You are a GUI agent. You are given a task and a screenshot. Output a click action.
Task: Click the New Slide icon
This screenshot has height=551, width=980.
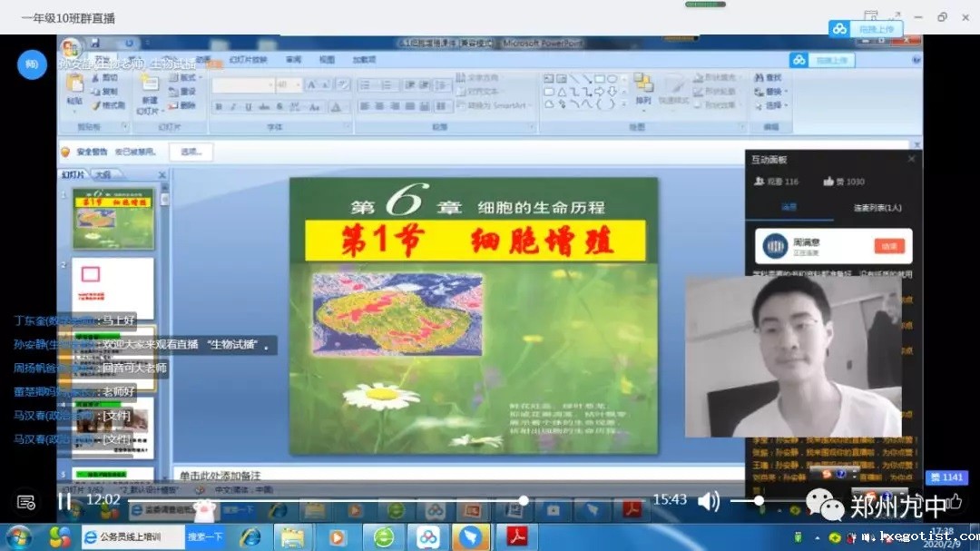149,89
